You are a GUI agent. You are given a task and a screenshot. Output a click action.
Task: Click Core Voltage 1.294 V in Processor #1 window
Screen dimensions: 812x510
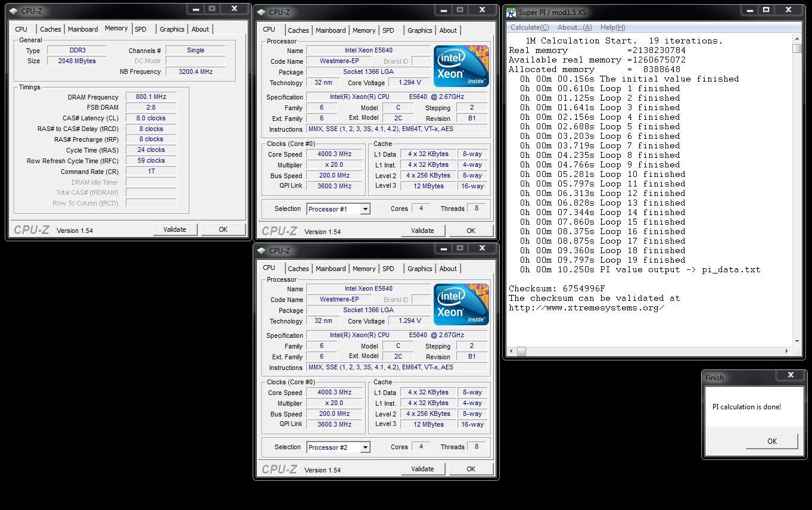409,82
